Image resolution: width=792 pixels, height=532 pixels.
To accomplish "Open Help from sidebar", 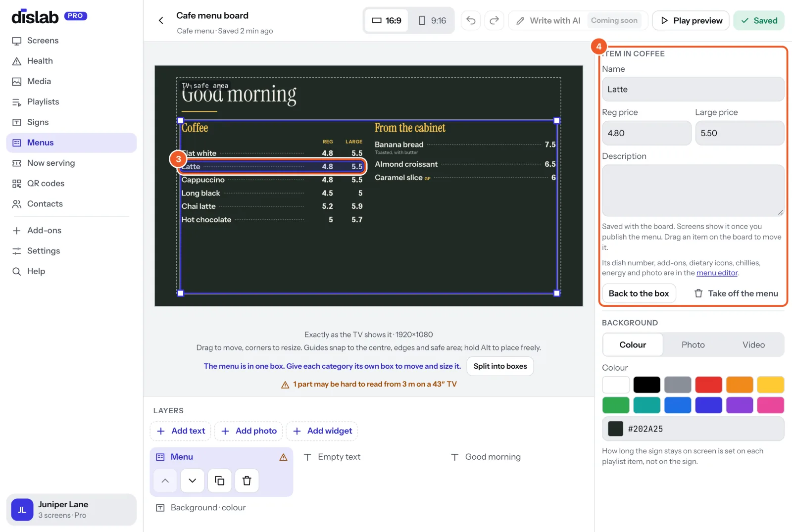I will [71, 271].
